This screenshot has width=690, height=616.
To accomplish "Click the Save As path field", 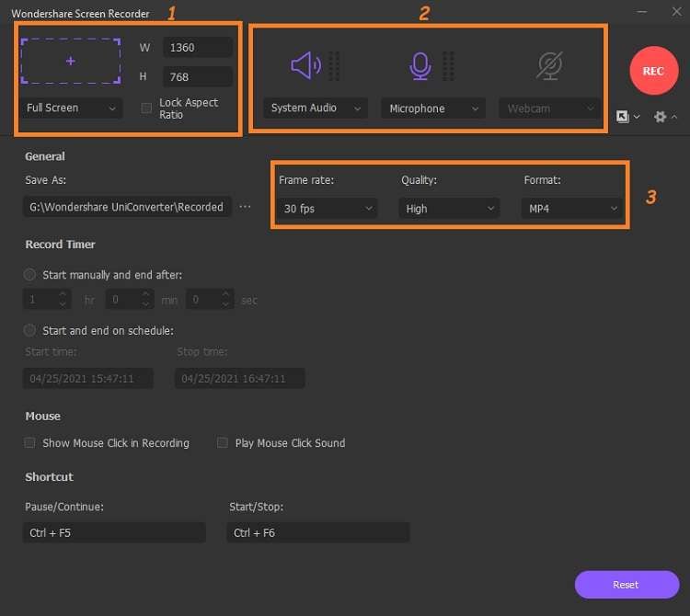I will 127,207.
